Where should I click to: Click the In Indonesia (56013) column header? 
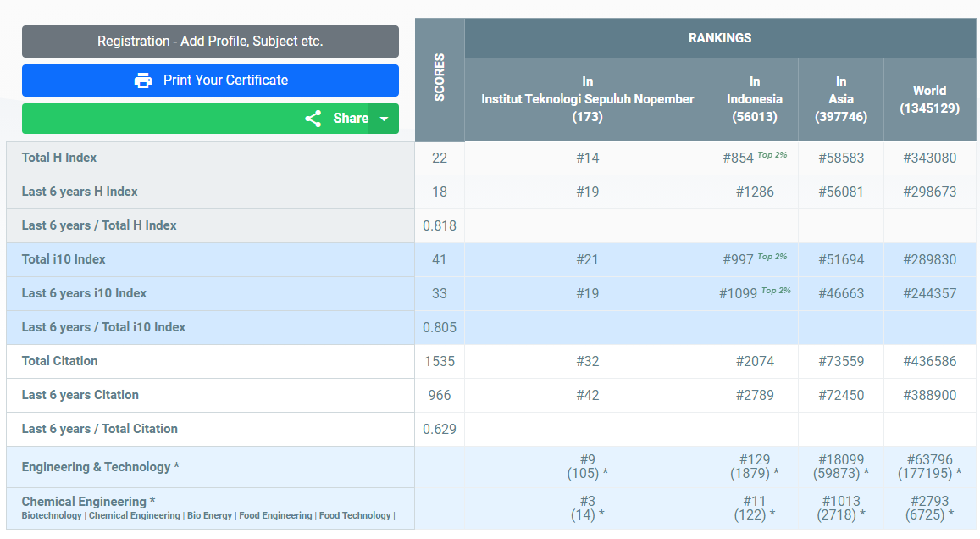click(x=754, y=99)
